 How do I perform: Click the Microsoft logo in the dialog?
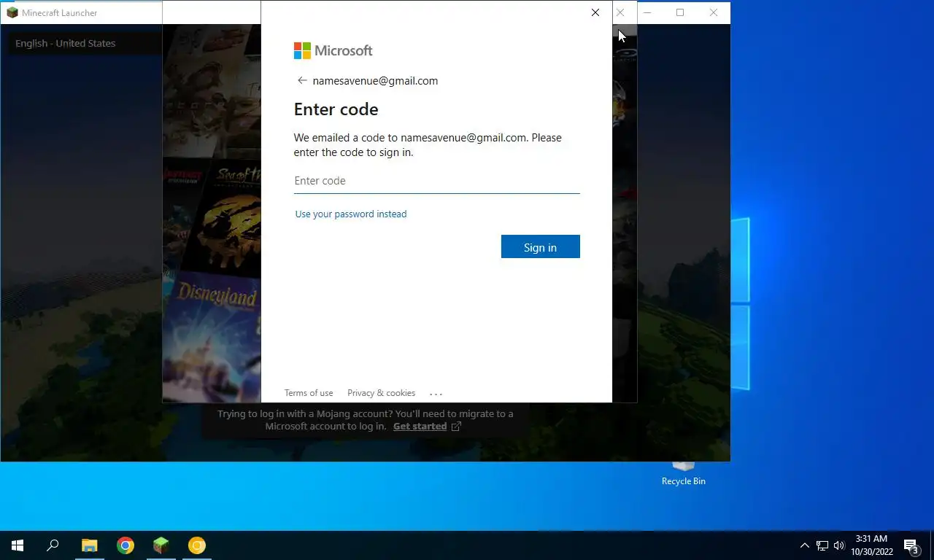tap(333, 50)
